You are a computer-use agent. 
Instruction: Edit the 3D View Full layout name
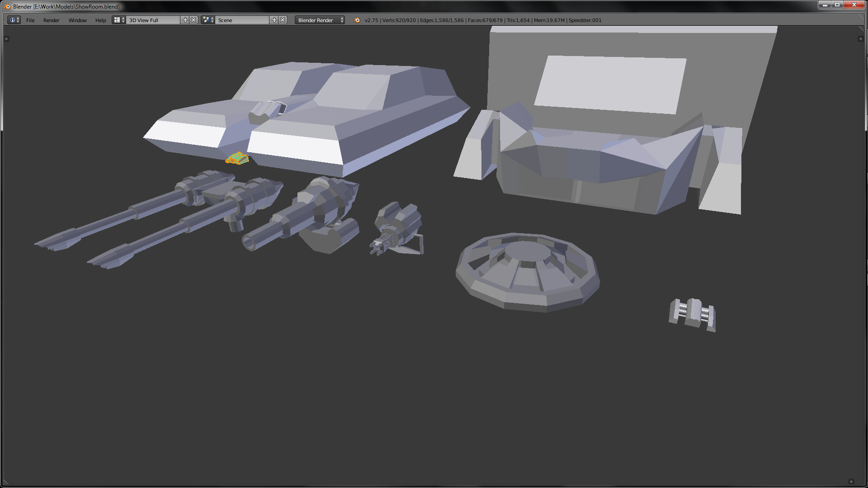(x=153, y=20)
